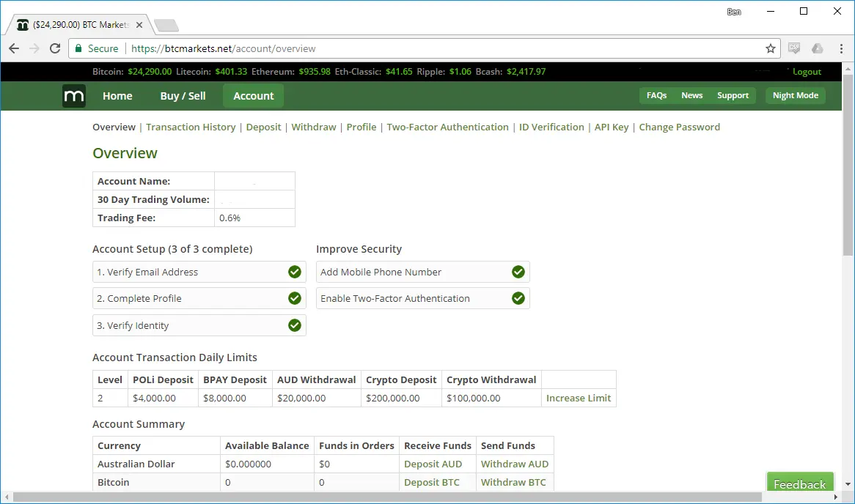
Task: Click Withdraw BTC link
Action: tap(513, 483)
